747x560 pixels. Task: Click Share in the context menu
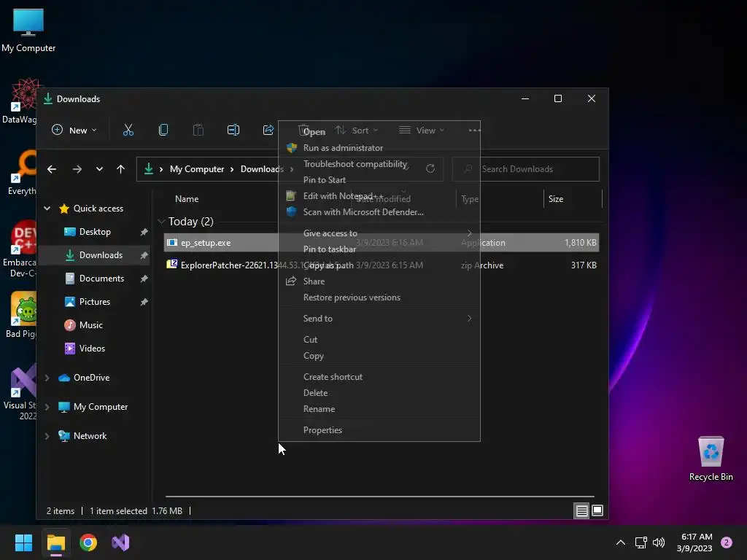tap(379, 281)
